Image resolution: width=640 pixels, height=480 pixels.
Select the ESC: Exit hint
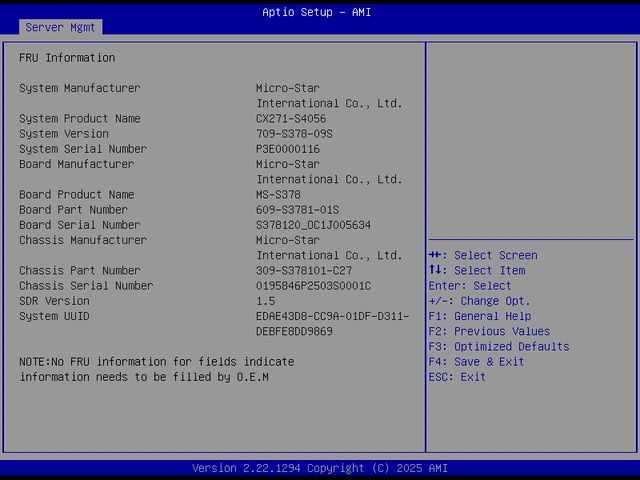pos(457,377)
